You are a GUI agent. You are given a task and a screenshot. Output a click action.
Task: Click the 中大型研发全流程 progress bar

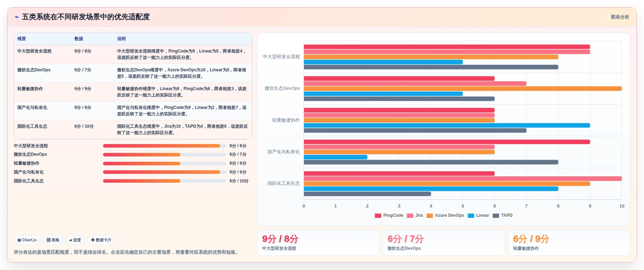(164, 146)
